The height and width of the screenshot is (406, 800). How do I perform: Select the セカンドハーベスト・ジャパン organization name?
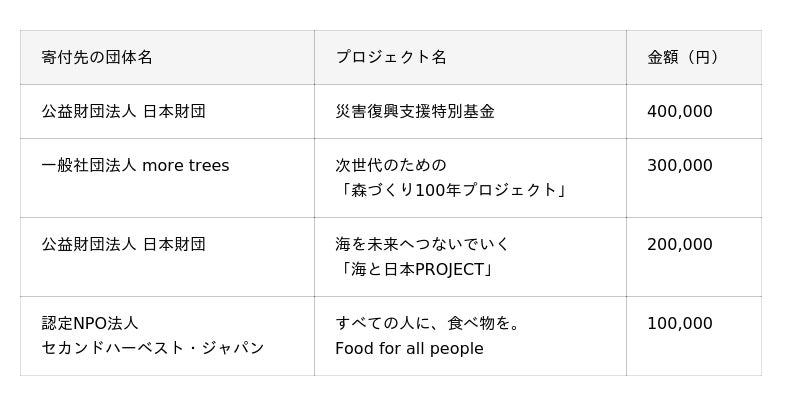153,348
